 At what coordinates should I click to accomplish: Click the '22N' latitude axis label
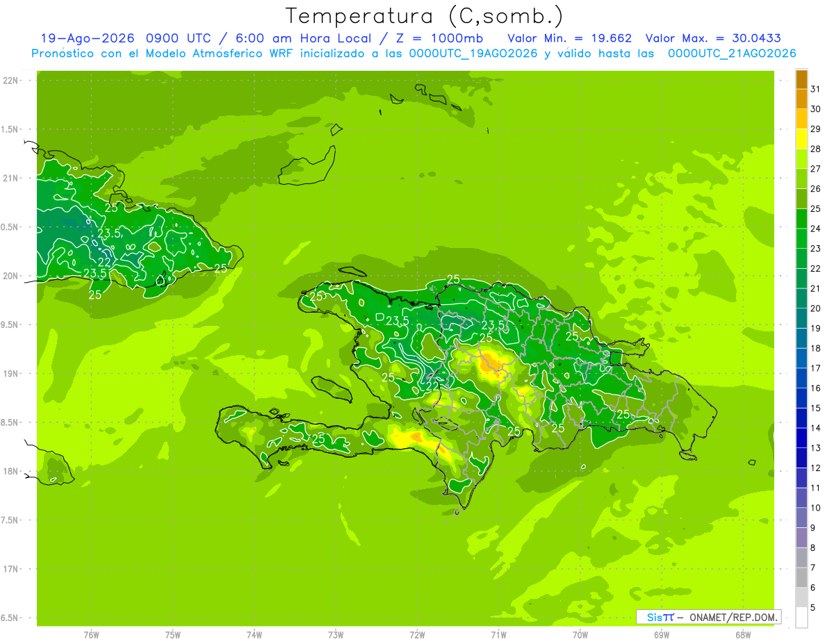11,81
